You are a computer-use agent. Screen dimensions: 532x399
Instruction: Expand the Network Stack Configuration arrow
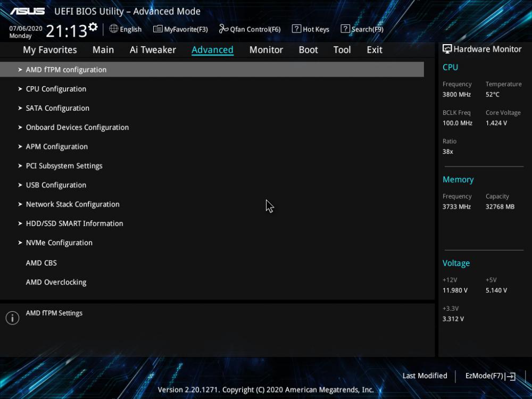click(x=20, y=204)
